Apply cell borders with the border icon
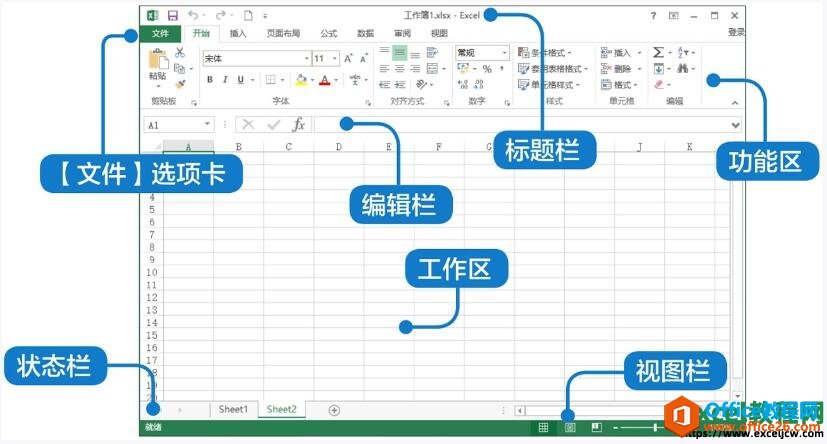Image resolution: width=827 pixels, height=444 pixels. coord(271,80)
